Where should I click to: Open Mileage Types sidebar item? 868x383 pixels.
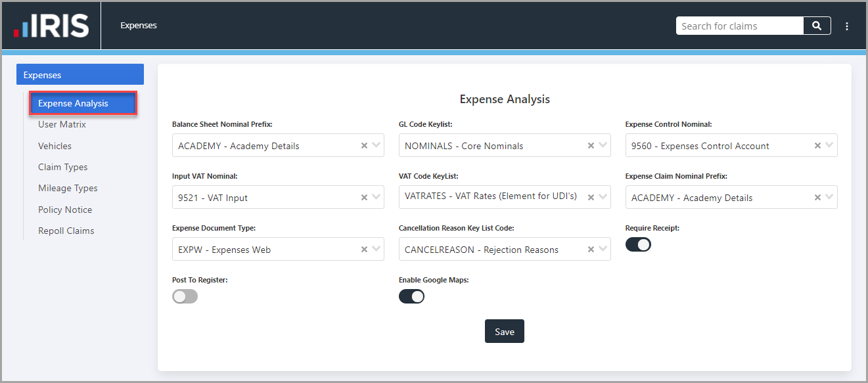[x=68, y=188]
